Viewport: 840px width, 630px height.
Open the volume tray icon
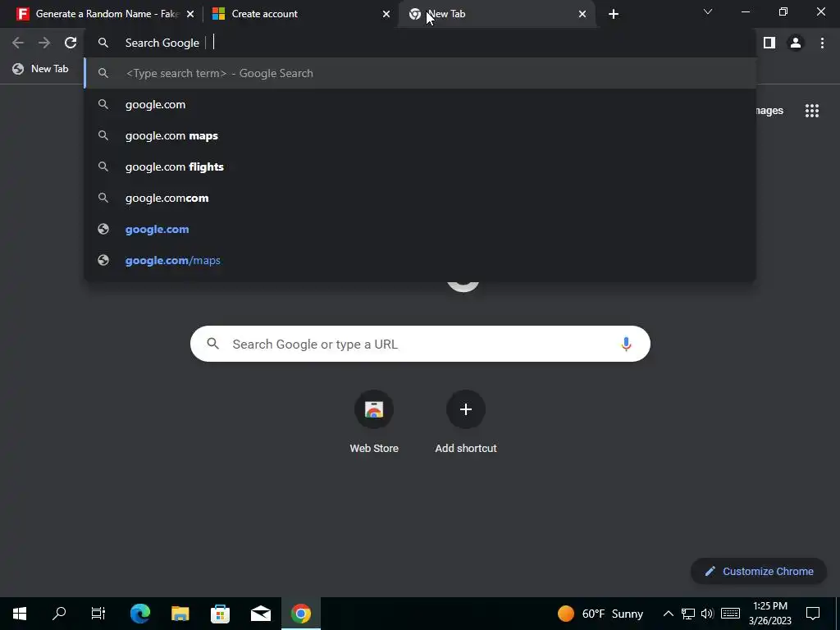tap(707, 614)
